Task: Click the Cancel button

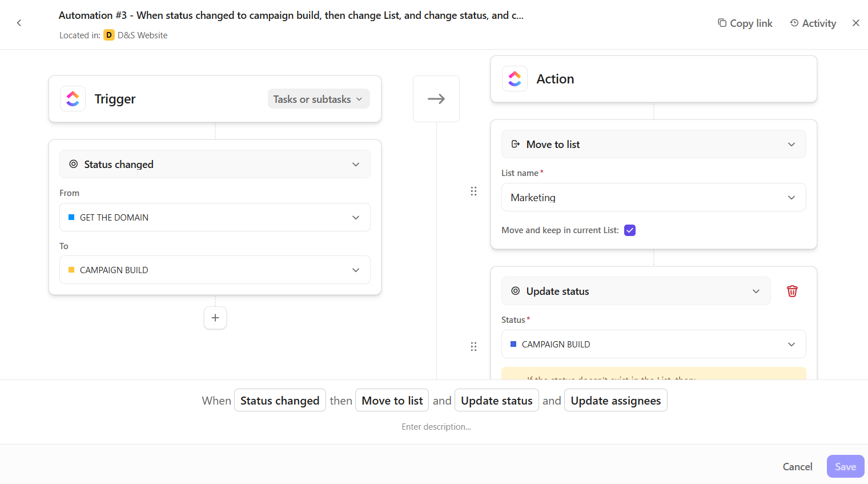Action: [797, 466]
